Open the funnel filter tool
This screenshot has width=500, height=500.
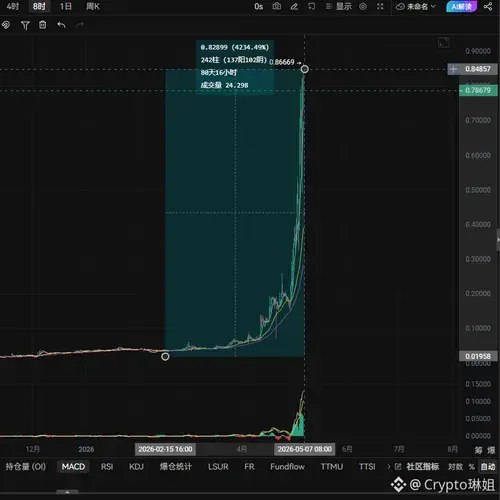pyautogui.click(x=25, y=25)
